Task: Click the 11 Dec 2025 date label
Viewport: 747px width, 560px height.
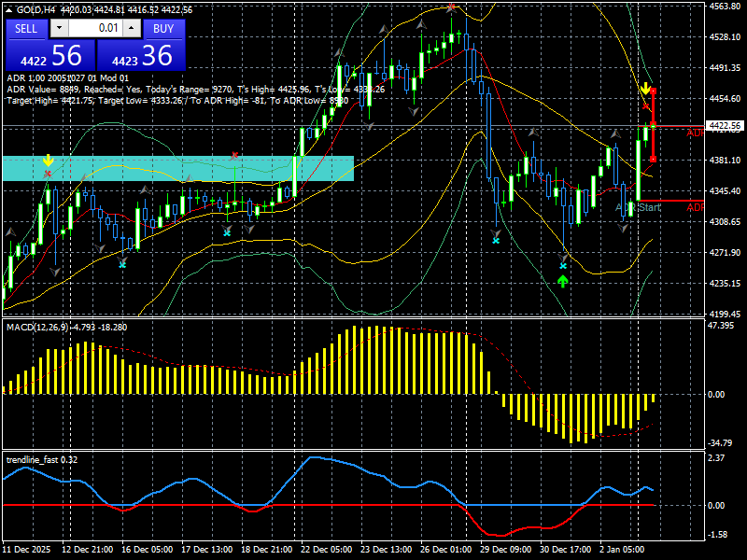Action: coord(27,550)
